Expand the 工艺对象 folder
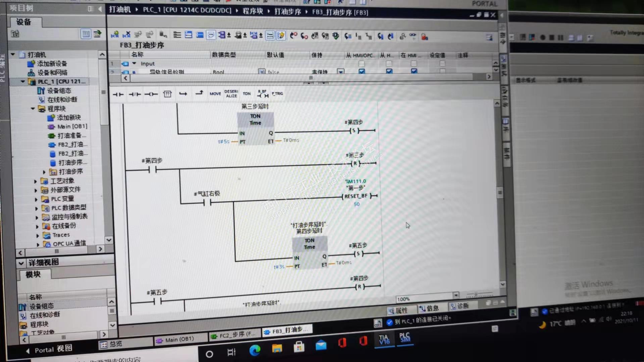The width and height of the screenshot is (644, 362). point(36,181)
